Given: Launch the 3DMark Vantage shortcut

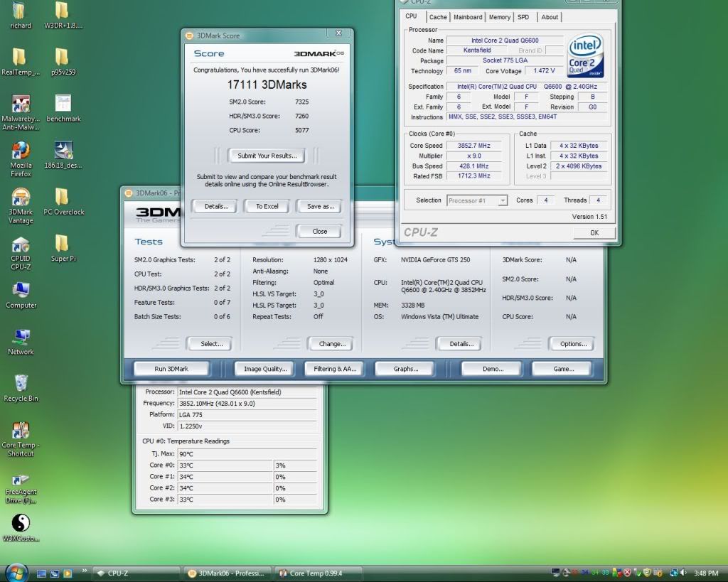Looking at the screenshot, I should 21,206.
